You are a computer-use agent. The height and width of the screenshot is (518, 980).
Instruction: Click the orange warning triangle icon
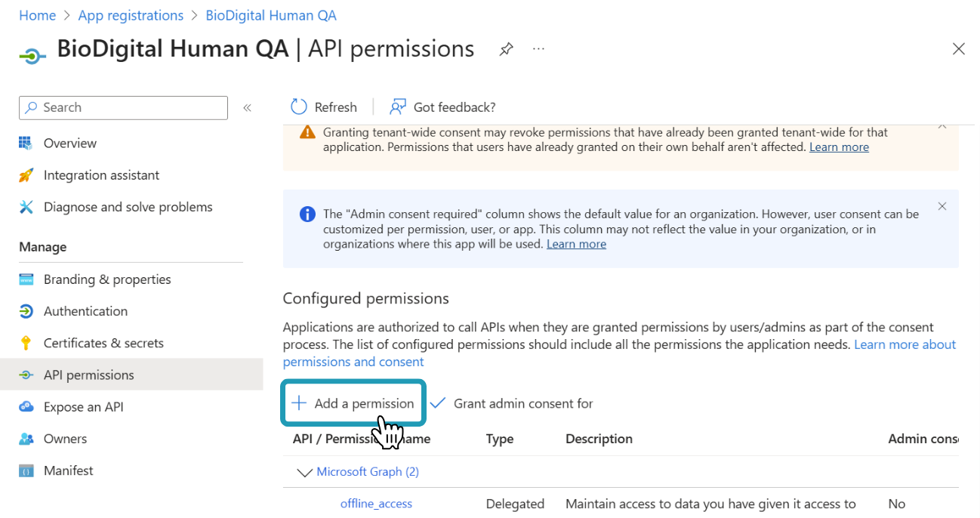pos(307,132)
